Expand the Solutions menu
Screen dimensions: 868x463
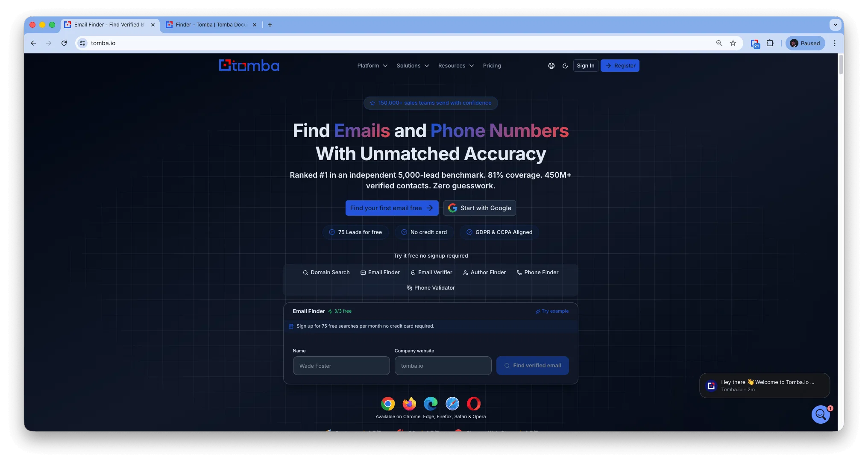pos(413,66)
